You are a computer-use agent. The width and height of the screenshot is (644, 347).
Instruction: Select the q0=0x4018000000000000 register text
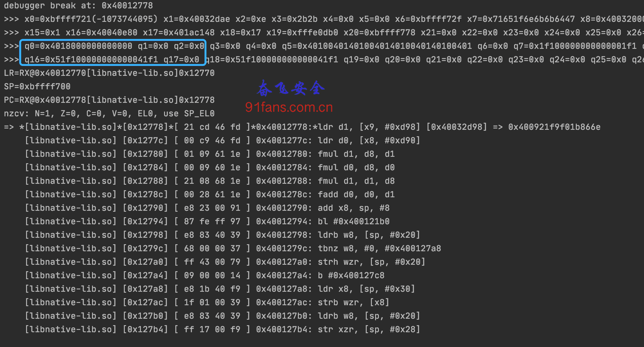coord(78,46)
